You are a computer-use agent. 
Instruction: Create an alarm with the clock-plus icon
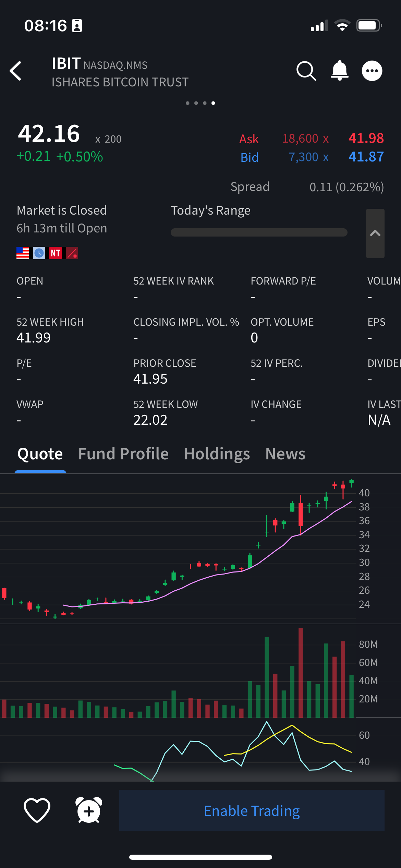click(x=89, y=810)
